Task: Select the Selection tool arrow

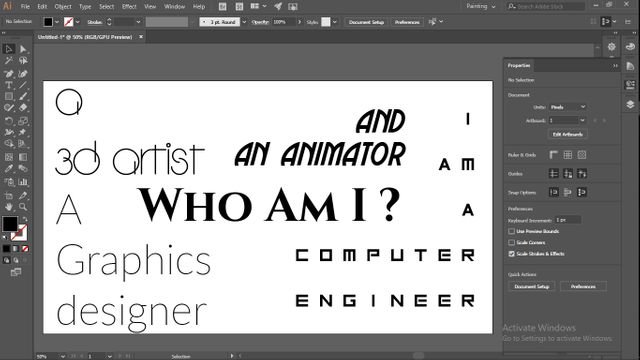Action: pos(9,49)
